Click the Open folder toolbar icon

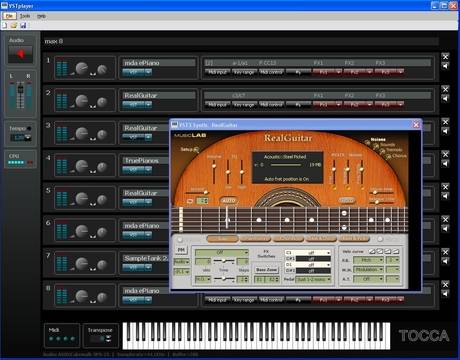click(x=14, y=25)
